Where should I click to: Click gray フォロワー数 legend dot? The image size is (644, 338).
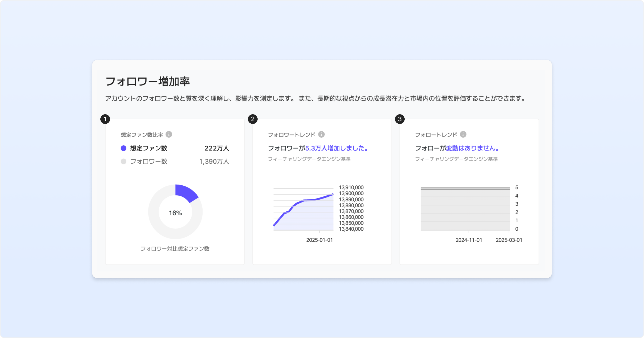[123, 161]
